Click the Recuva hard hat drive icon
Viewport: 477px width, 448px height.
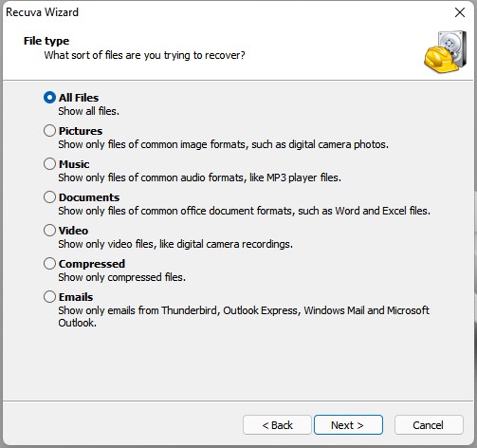point(446,51)
